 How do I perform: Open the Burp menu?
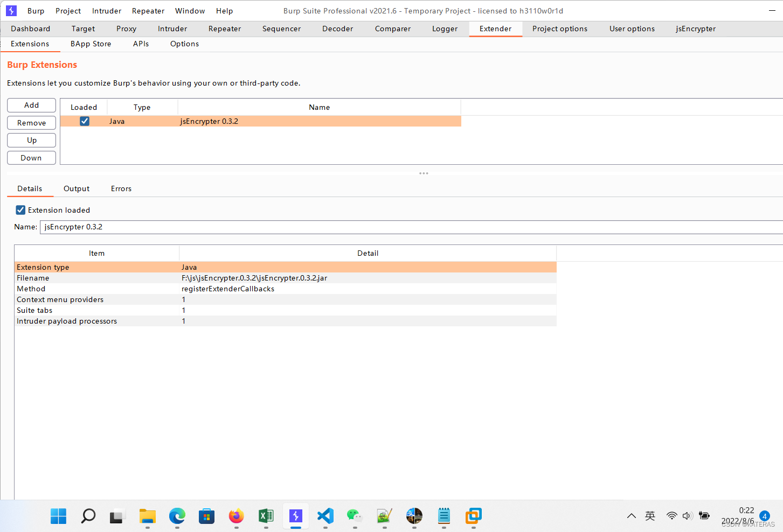coord(36,11)
